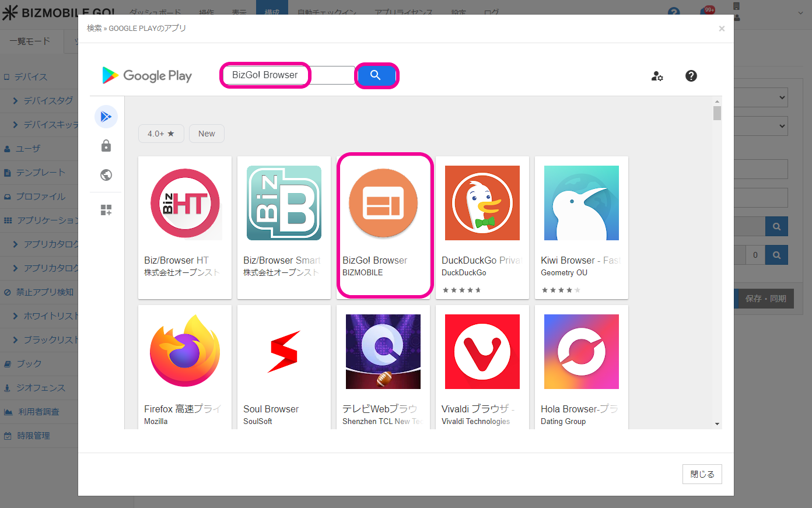Open organize apps grid-plus icon
Viewport: 812px width, 508px height.
coord(106,210)
